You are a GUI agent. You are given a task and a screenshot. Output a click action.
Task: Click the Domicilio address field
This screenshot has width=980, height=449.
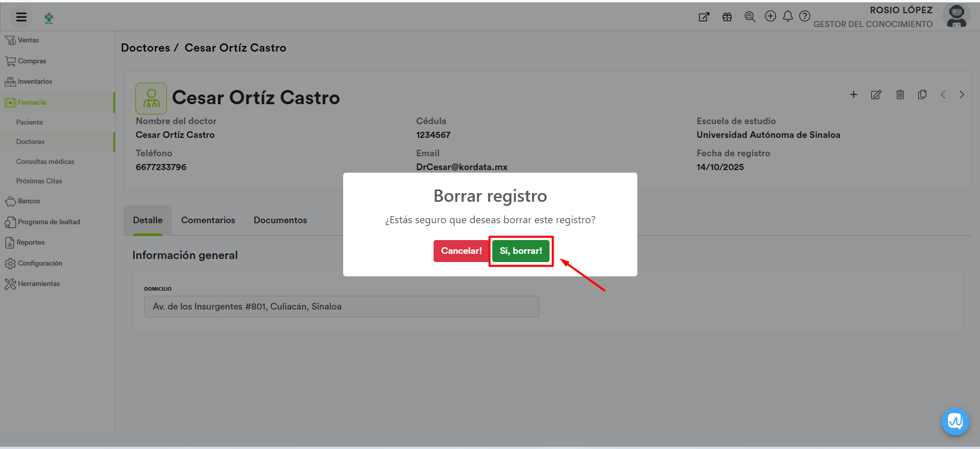pyautogui.click(x=341, y=306)
